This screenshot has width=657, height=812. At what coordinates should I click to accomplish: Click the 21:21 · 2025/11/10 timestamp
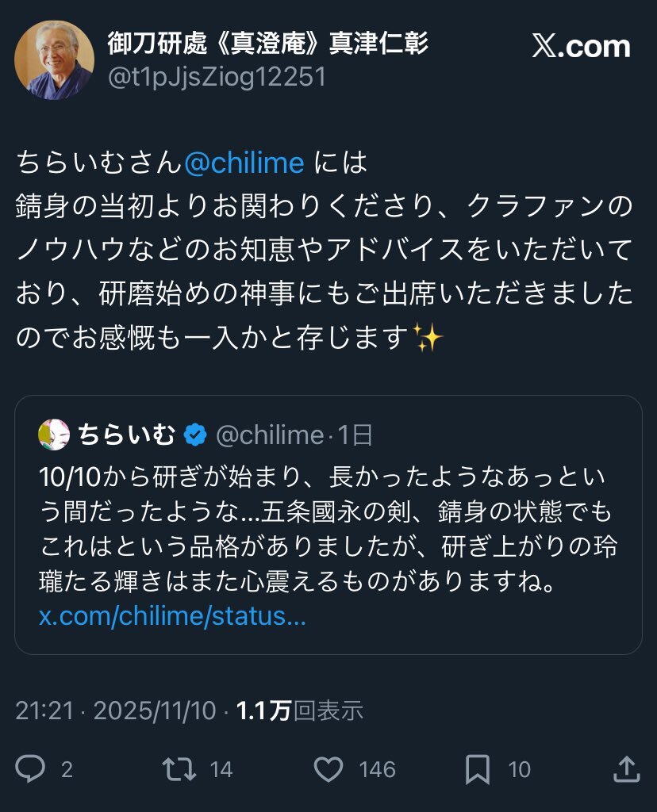coord(115,710)
